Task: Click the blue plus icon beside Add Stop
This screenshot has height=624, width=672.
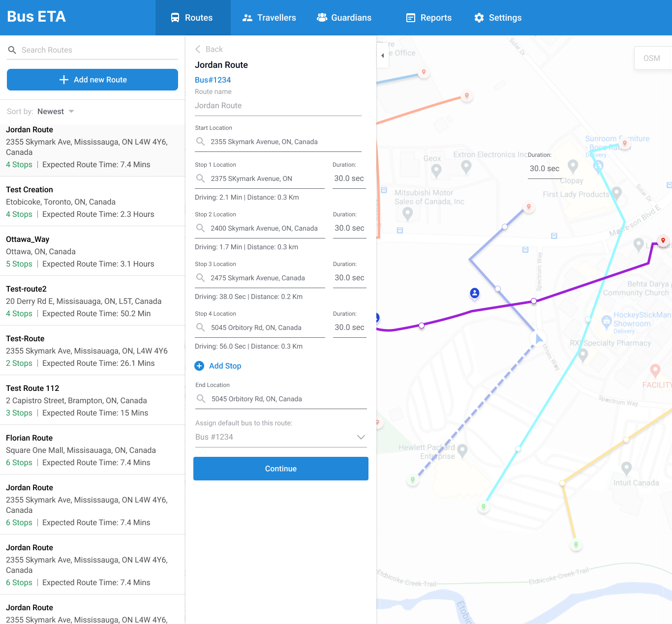Action: pyautogui.click(x=199, y=366)
